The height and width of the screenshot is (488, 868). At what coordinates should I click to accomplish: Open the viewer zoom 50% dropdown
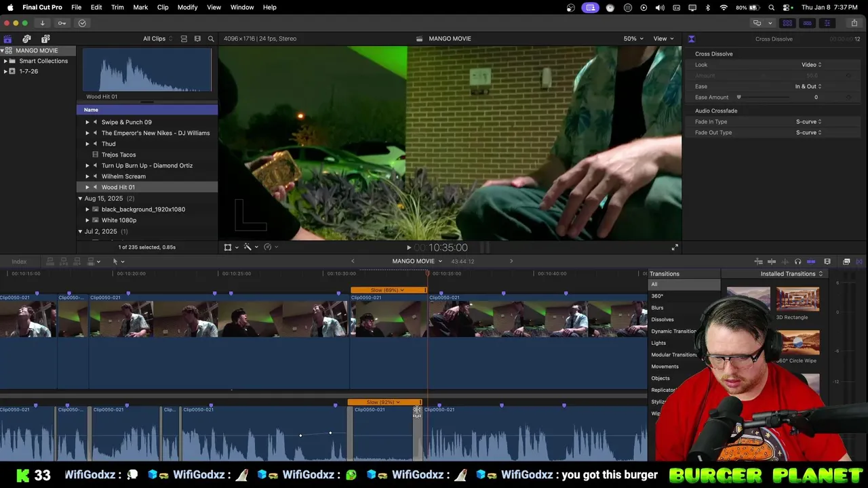tap(633, 39)
